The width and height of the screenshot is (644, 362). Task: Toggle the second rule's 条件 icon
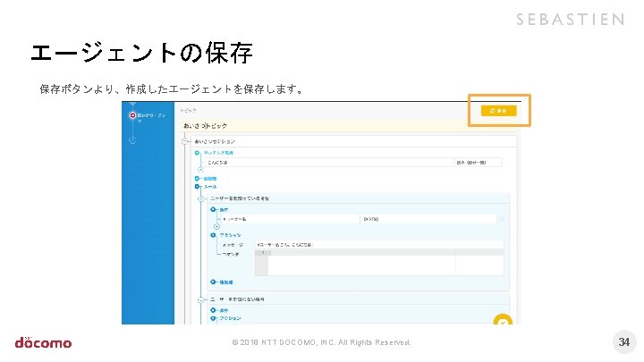(213, 310)
